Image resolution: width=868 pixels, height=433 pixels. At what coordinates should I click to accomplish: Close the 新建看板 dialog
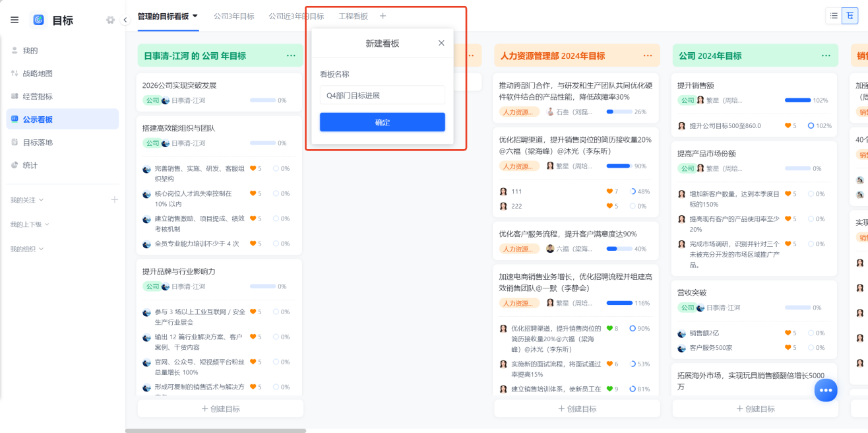tap(441, 43)
